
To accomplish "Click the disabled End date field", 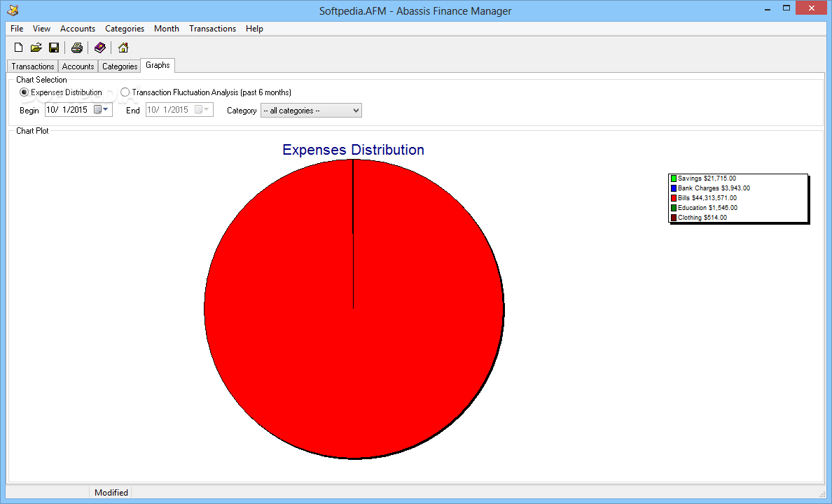I will tap(179, 110).
